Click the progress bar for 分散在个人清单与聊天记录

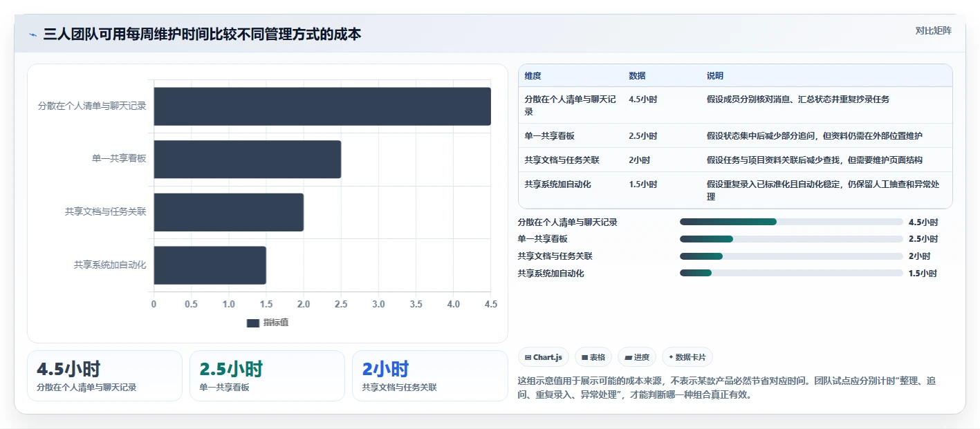tap(791, 222)
